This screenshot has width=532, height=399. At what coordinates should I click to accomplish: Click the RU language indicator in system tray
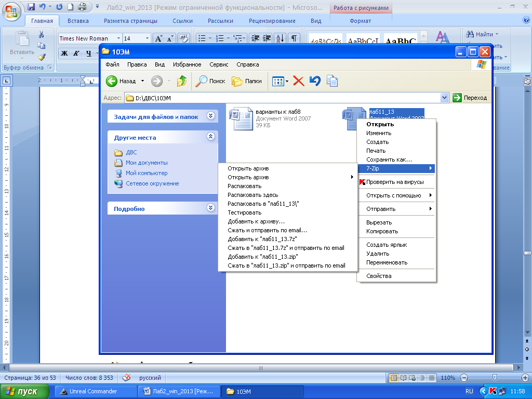coord(469,391)
